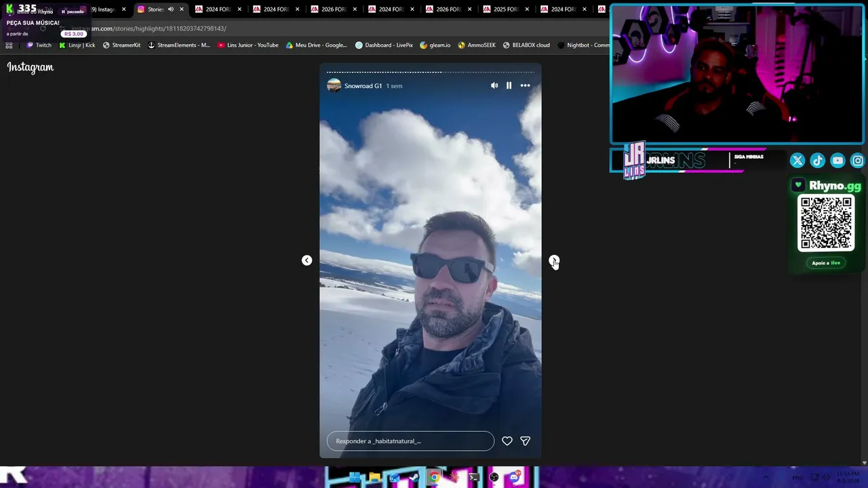The image size is (868, 488).
Task: Mute the Stories tab via speaker icon
Action: click(x=171, y=9)
